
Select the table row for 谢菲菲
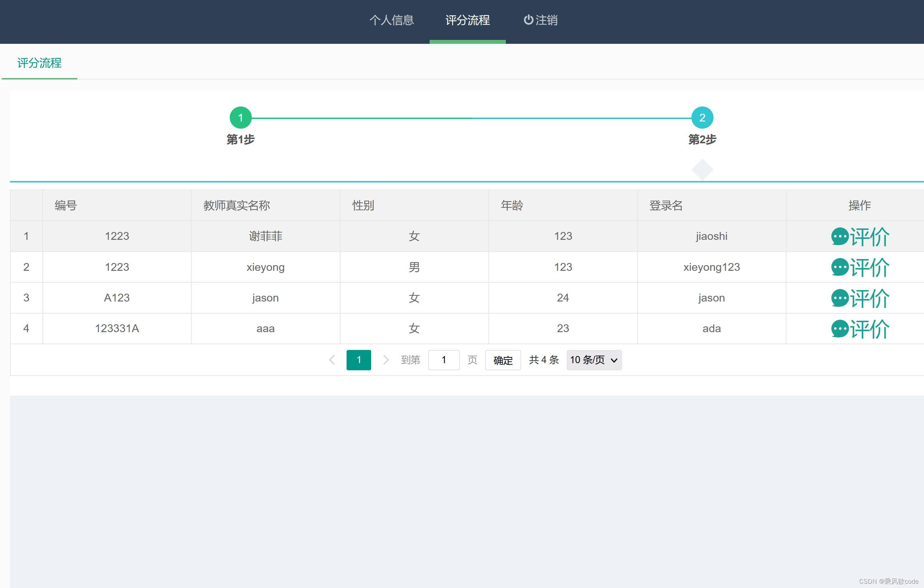point(265,236)
